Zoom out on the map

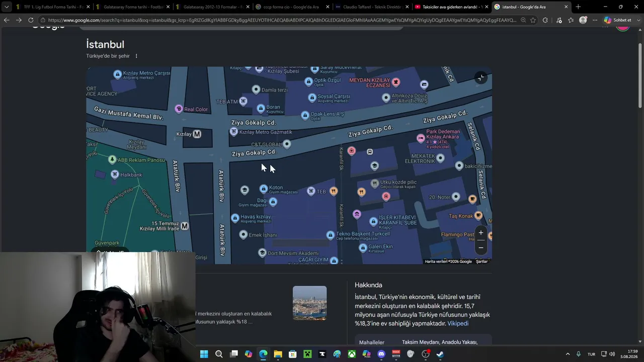click(x=481, y=247)
